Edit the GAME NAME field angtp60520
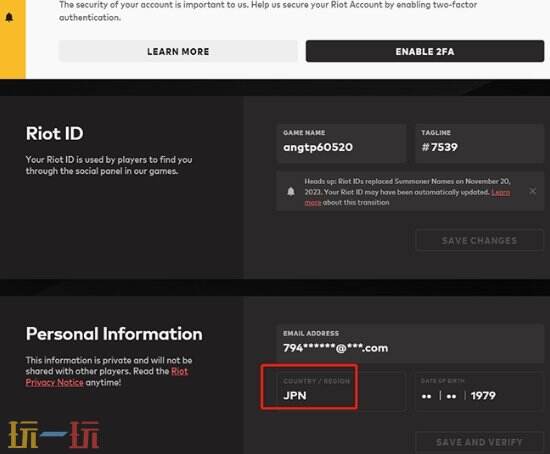The image size is (550, 454). click(341, 143)
